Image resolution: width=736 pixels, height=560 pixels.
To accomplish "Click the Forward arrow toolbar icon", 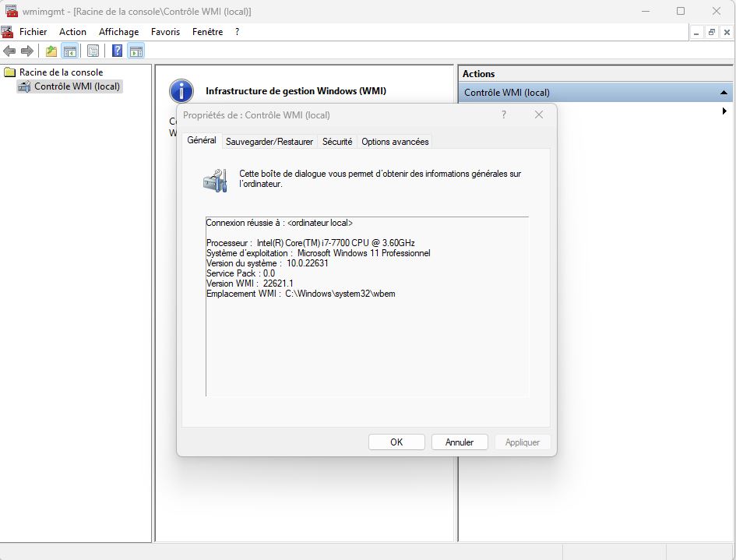I will pyautogui.click(x=27, y=51).
